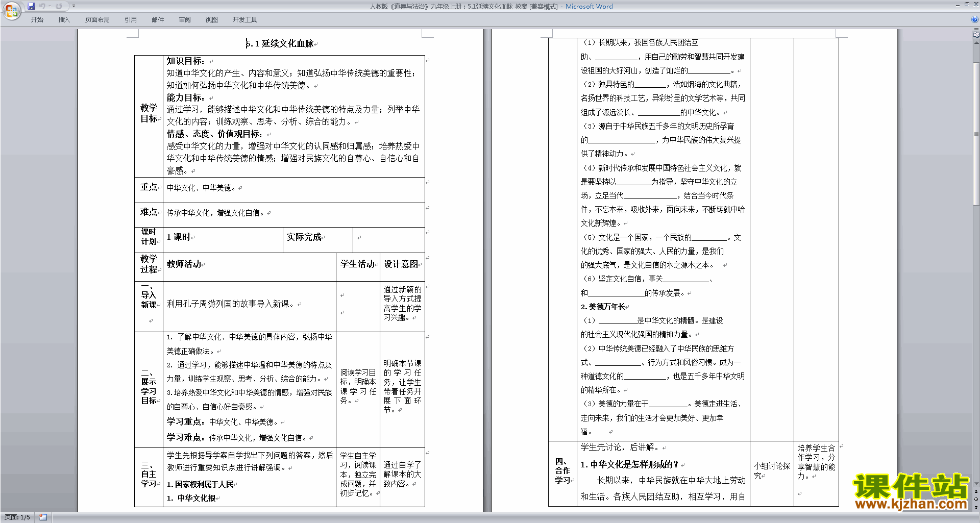Click the split-window handle above the ruler icon
Image resolution: width=980 pixels, height=523 pixels.
pos(976,30)
